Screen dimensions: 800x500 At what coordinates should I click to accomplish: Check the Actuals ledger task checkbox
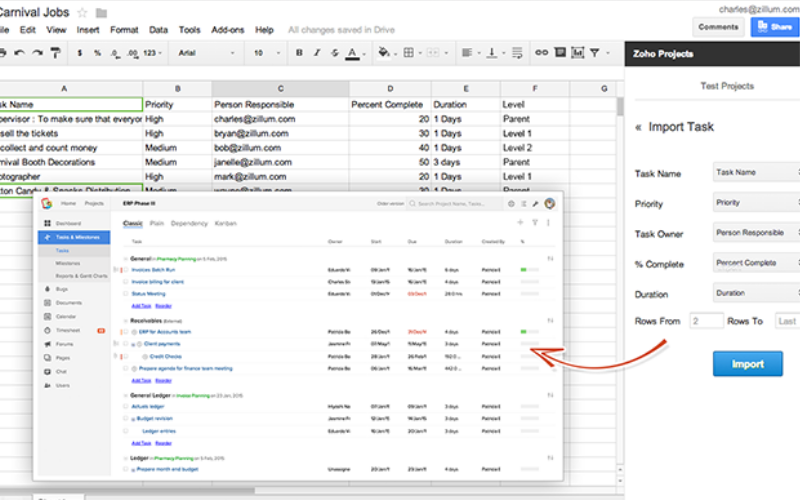pyautogui.click(x=126, y=407)
